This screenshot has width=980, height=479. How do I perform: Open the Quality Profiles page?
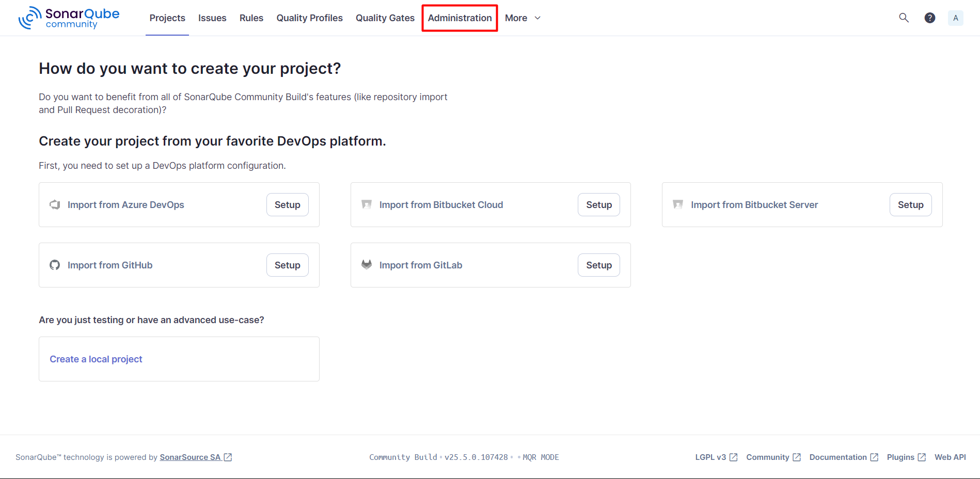click(x=309, y=18)
